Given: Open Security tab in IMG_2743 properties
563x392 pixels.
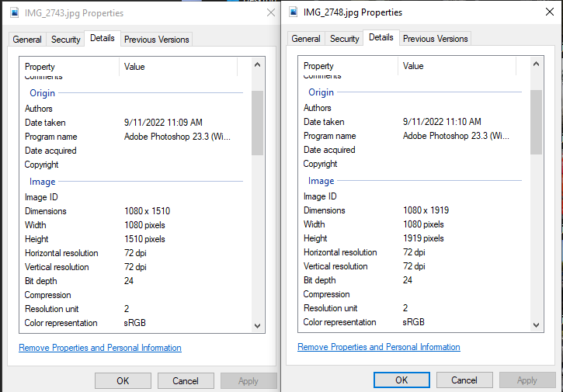Looking at the screenshot, I should [66, 40].
